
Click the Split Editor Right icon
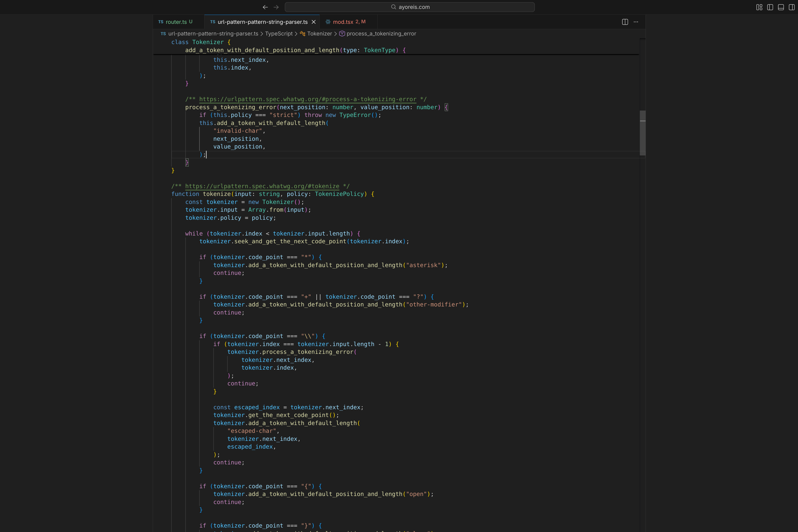[x=625, y=22]
